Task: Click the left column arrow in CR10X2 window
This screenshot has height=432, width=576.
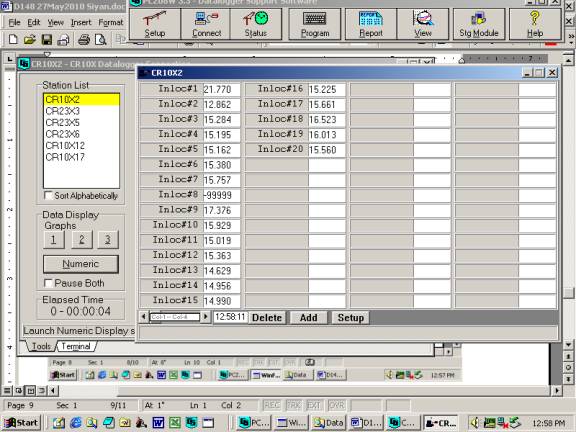Action: pyautogui.click(x=144, y=317)
